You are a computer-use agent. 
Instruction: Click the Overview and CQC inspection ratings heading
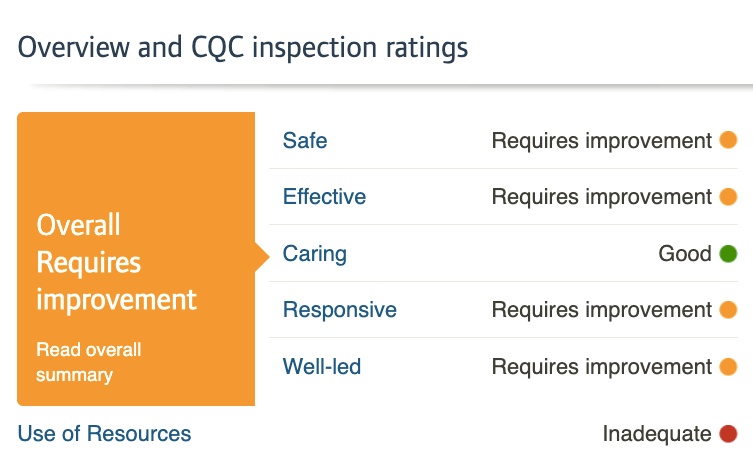click(243, 47)
